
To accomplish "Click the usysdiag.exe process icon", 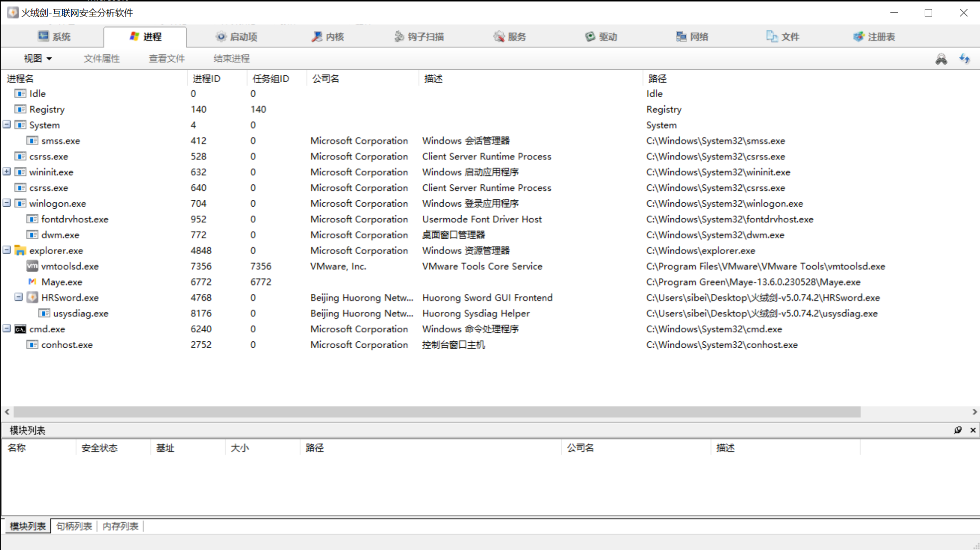I will coord(44,313).
